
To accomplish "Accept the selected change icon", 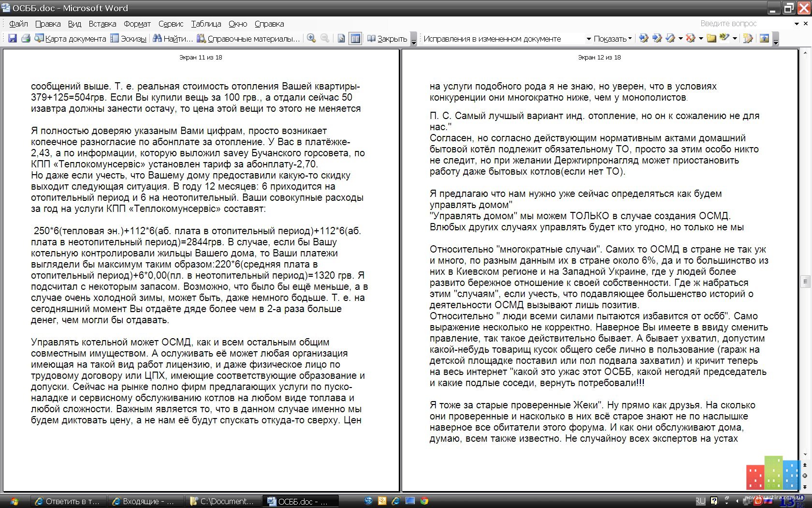I will pos(670,38).
